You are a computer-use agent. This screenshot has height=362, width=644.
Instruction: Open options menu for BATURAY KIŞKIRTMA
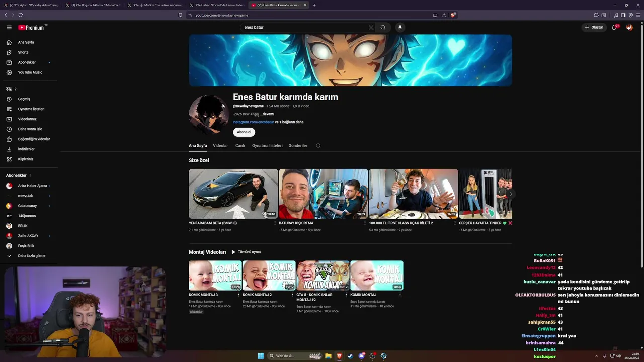click(x=365, y=223)
